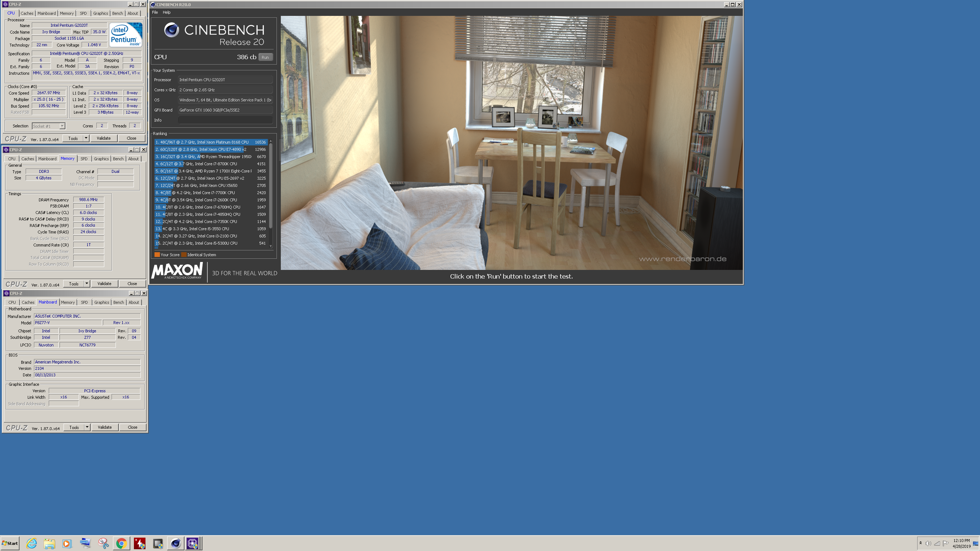Image resolution: width=980 pixels, height=551 pixels.
Task: Click Core Speed value 2647.97 MHz
Action: click(49, 93)
